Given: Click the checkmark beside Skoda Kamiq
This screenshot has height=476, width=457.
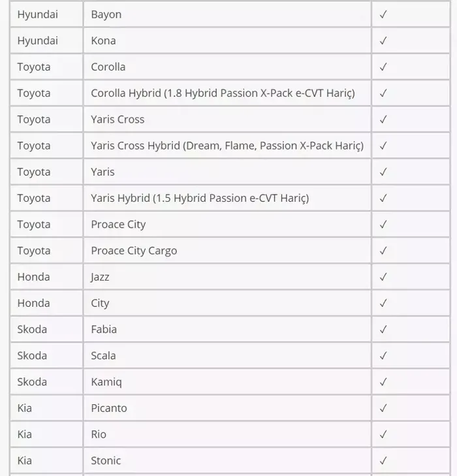Looking at the screenshot, I should click(x=383, y=381).
